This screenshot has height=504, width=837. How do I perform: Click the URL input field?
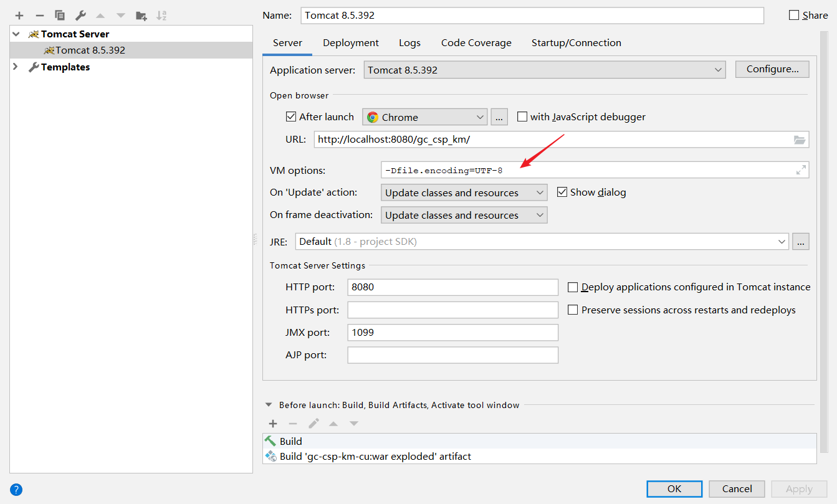pos(562,140)
